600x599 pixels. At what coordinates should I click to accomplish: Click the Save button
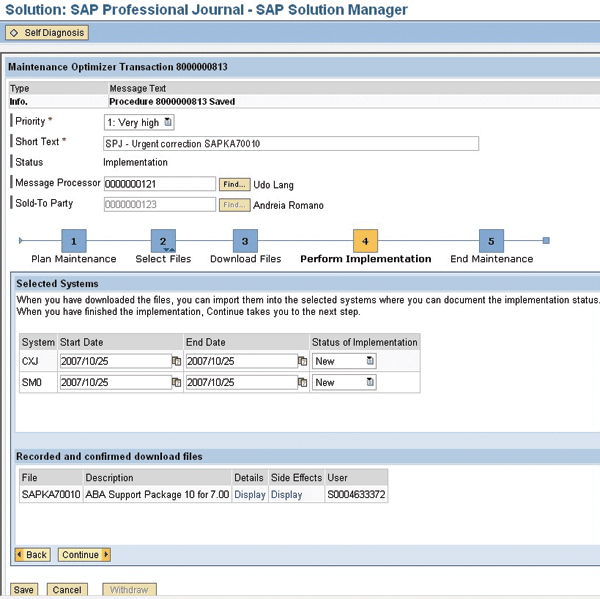point(24,589)
